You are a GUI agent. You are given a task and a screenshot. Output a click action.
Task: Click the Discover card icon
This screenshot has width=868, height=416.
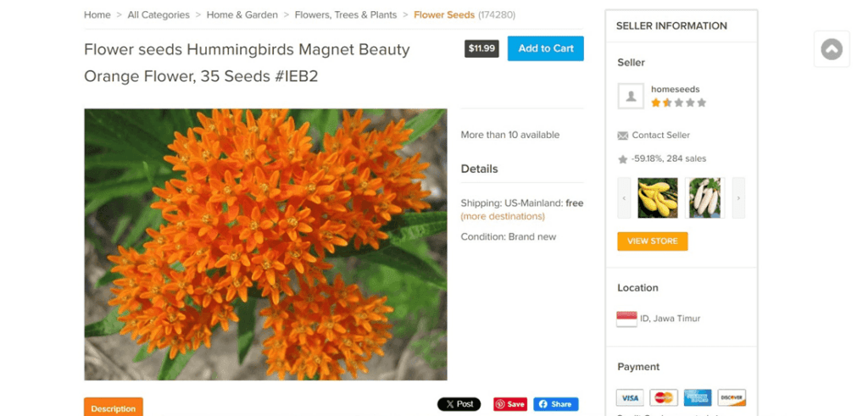732,397
